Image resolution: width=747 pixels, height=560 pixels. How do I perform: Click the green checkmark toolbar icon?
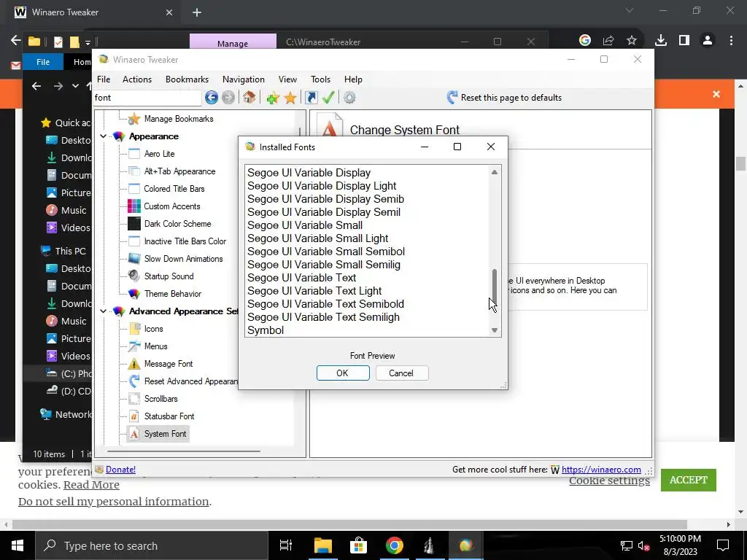(328, 98)
